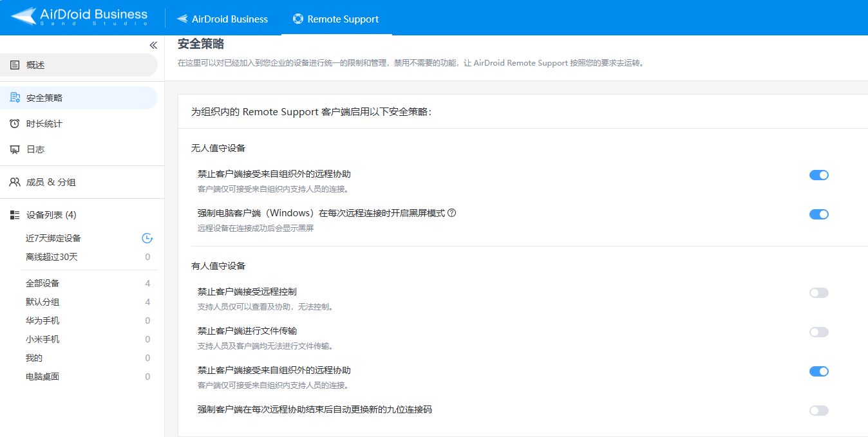Enable 自动更换新的九位连接码 toggle
This screenshot has width=868, height=437.
818,411
